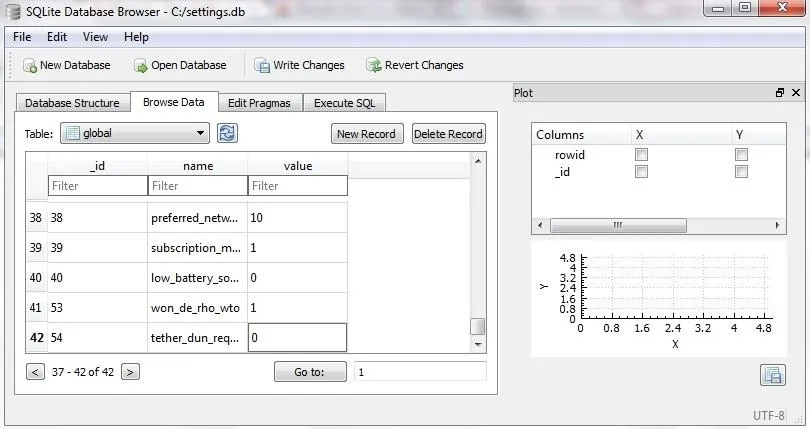Click the Go to: button
Viewport: 810px width, 429px height.
click(310, 372)
